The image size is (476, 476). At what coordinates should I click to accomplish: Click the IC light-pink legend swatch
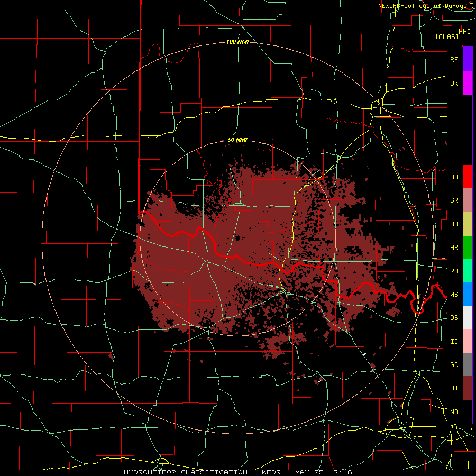[467, 341]
